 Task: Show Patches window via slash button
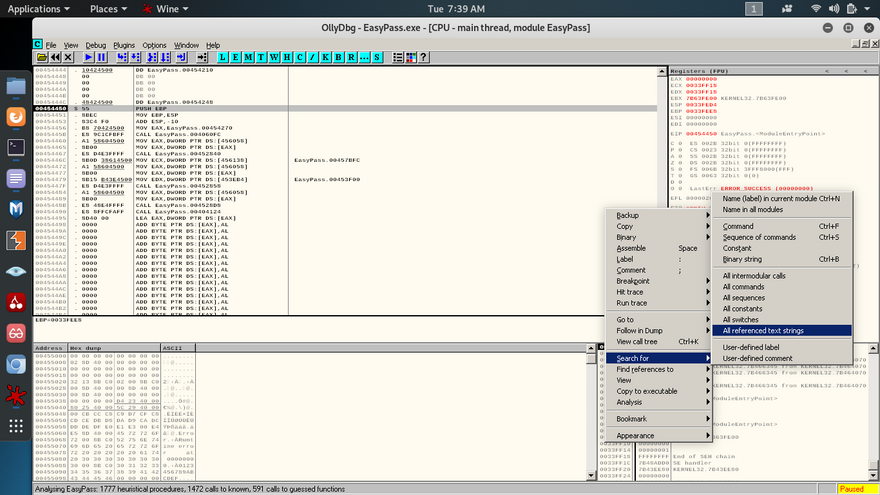[313, 57]
